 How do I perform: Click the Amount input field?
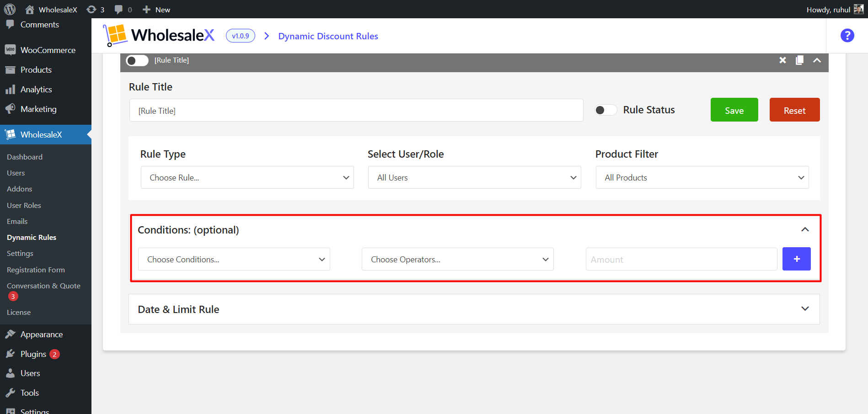tap(681, 259)
